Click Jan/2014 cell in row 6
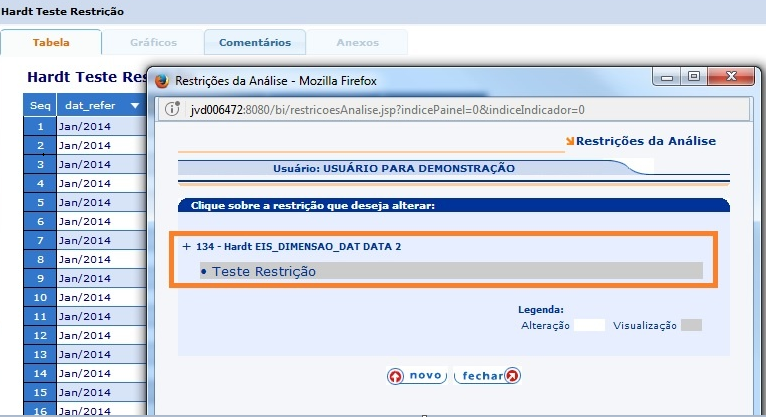The width and height of the screenshot is (766, 417). 102,222
